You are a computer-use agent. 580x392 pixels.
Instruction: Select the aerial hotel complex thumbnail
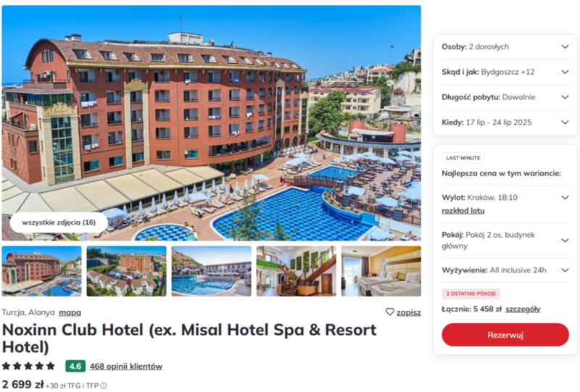126,271
